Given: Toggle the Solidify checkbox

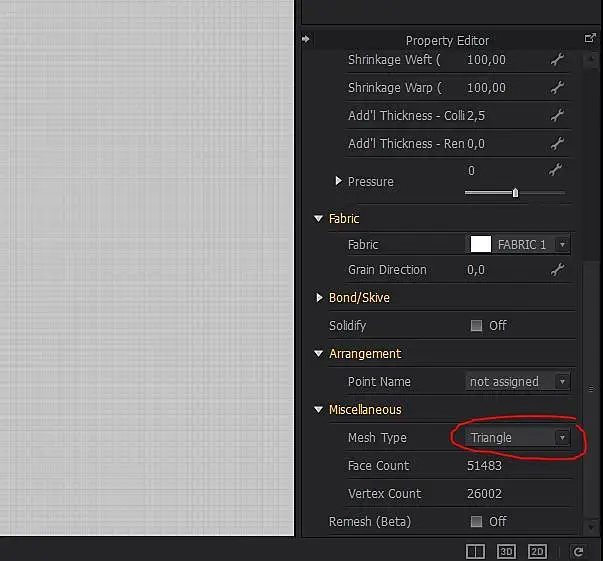Looking at the screenshot, I should (x=476, y=326).
